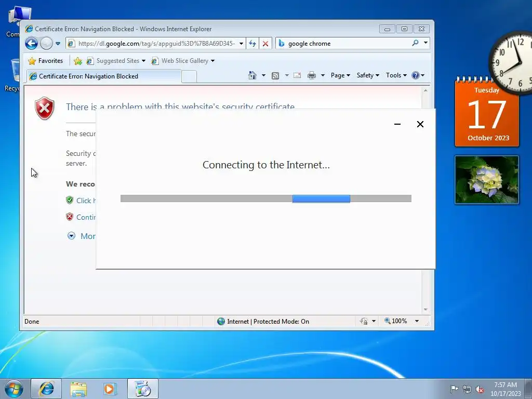
Task: Close the Connecting to the Internet dialog
Action: (420, 124)
